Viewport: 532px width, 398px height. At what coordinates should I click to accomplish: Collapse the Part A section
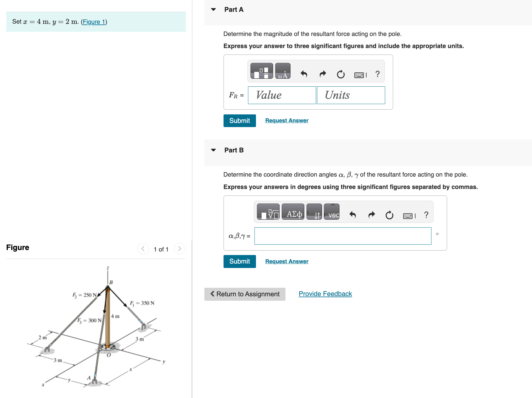(x=213, y=9)
